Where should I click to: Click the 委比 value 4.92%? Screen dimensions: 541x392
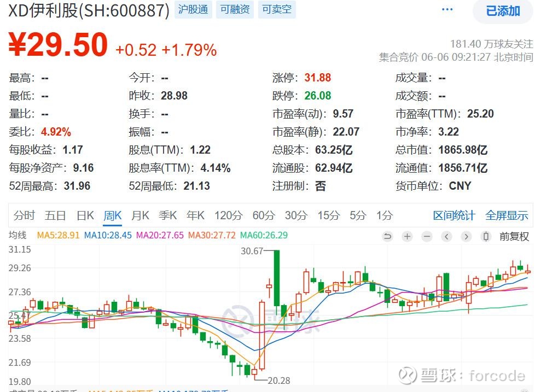[56, 132]
